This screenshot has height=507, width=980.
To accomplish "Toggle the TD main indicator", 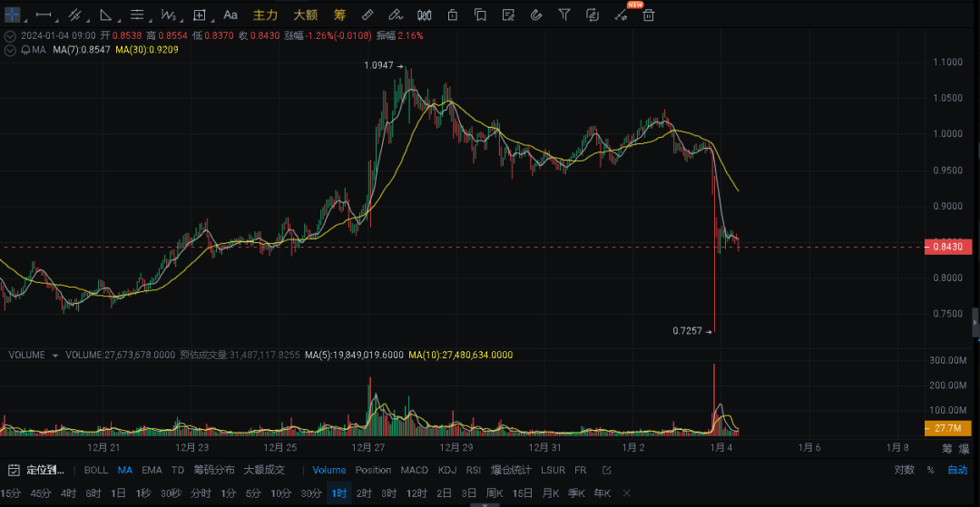I will coord(178,470).
